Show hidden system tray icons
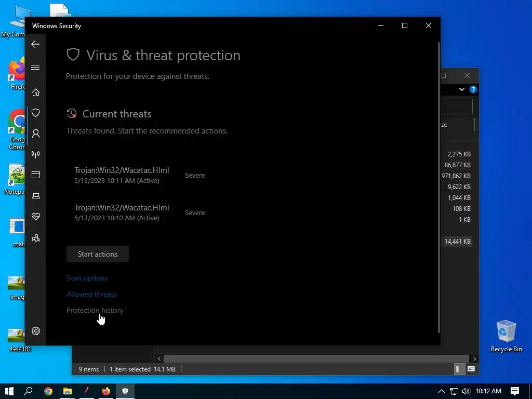 pyautogui.click(x=441, y=391)
